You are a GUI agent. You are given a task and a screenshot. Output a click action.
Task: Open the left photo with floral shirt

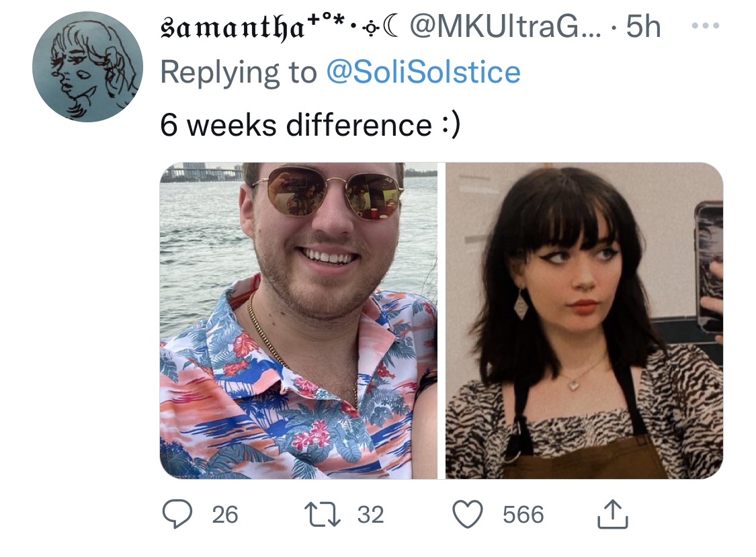pos(298,320)
